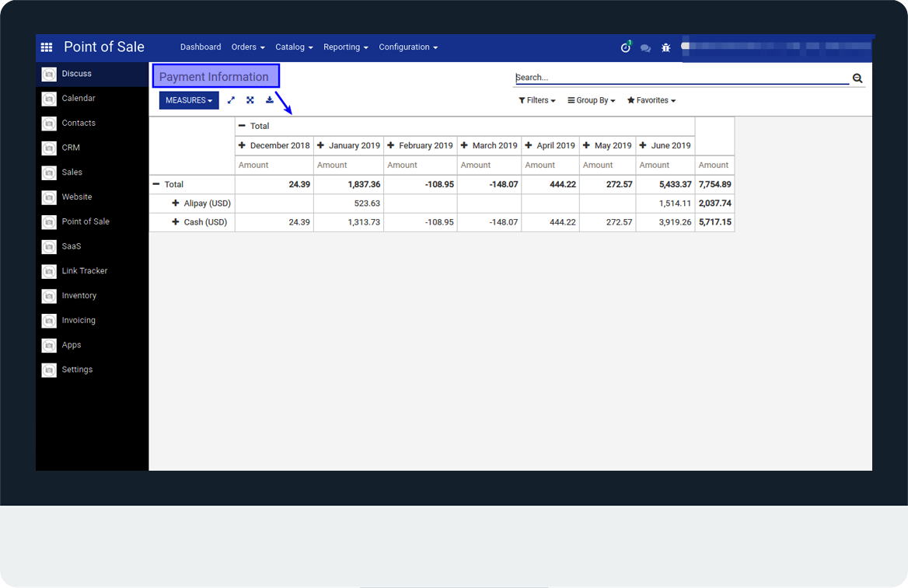
Task: Go to Settings in the sidebar
Action: [77, 370]
